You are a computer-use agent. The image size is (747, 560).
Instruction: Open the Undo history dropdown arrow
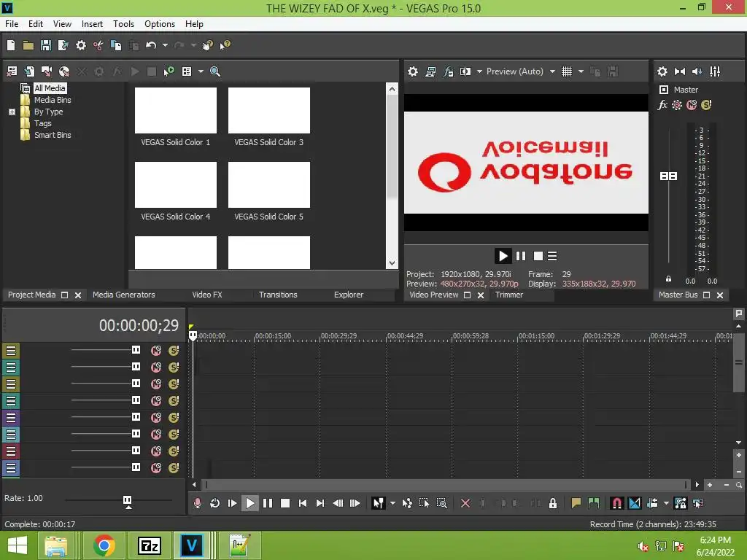166,45
